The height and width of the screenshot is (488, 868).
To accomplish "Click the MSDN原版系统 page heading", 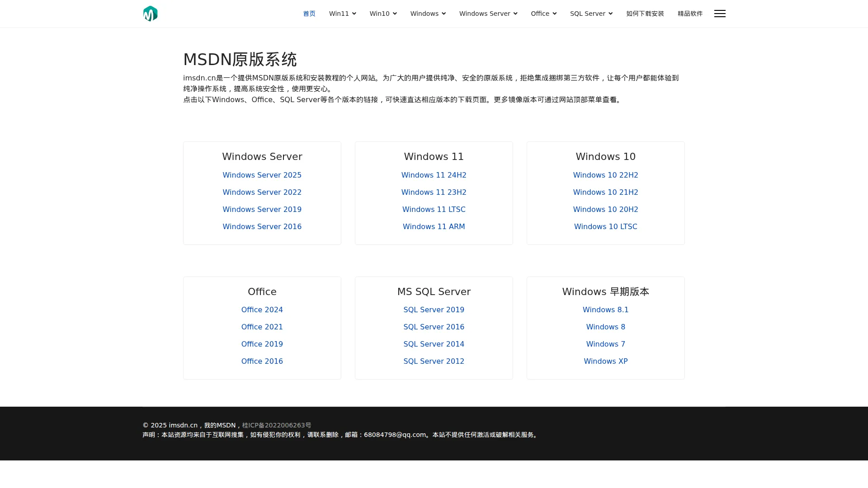I will pos(240,60).
